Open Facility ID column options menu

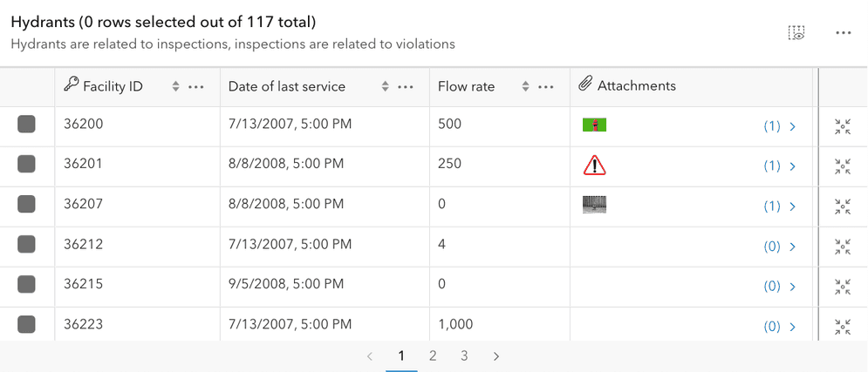coord(196,86)
